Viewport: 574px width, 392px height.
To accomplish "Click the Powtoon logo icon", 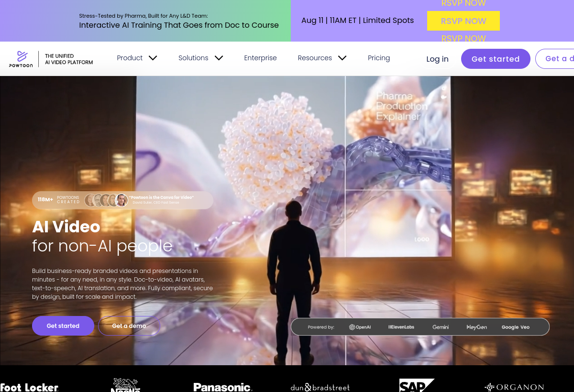I will pyautogui.click(x=21, y=59).
